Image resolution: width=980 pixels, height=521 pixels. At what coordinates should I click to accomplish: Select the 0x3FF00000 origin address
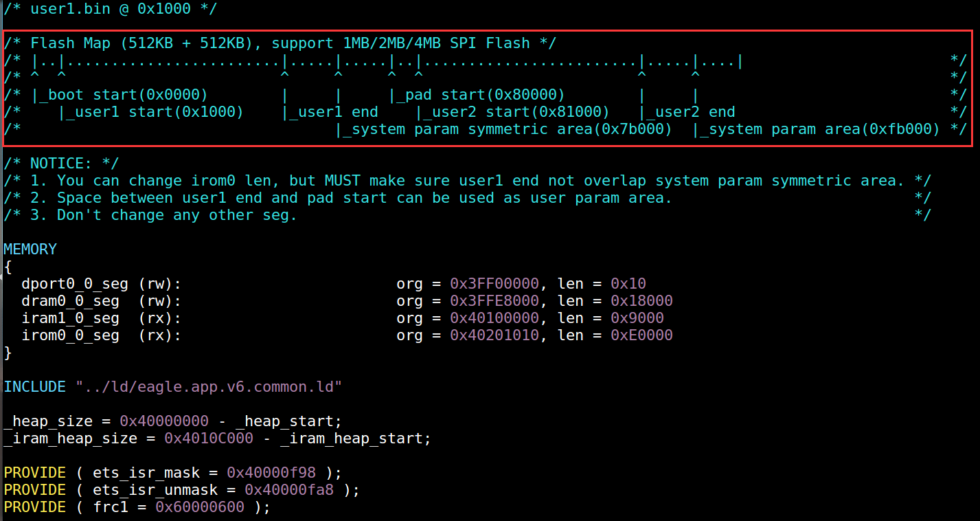click(x=494, y=283)
